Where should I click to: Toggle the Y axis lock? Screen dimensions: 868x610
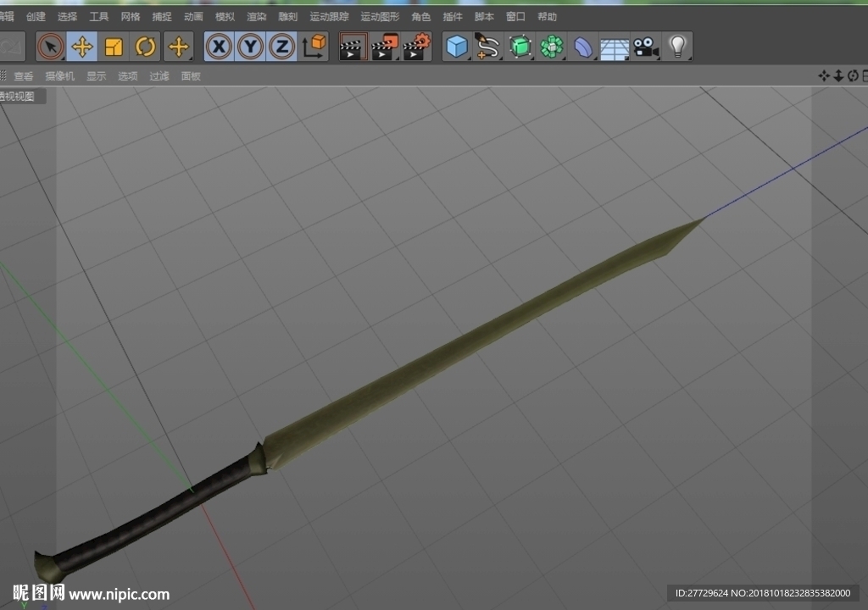251,47
